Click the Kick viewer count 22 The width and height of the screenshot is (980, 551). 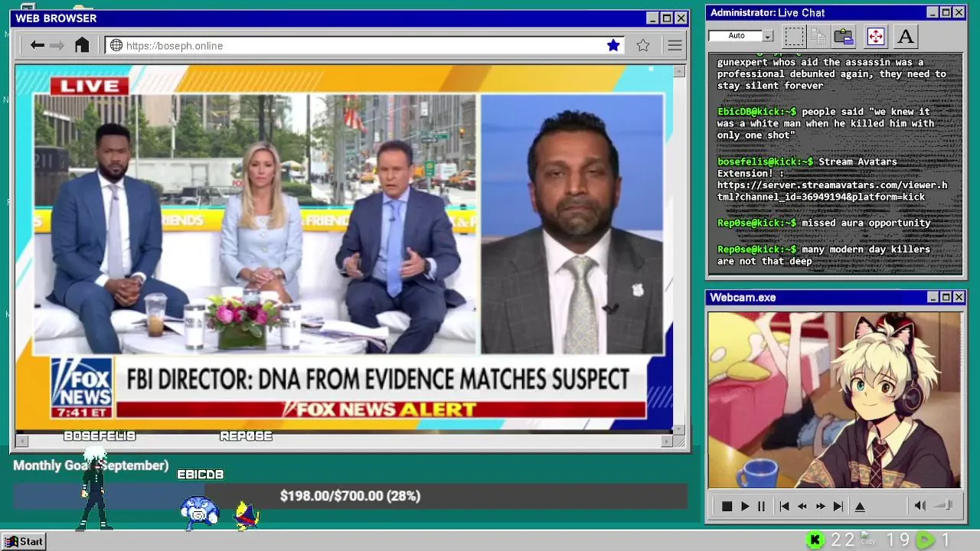point(842,540)
